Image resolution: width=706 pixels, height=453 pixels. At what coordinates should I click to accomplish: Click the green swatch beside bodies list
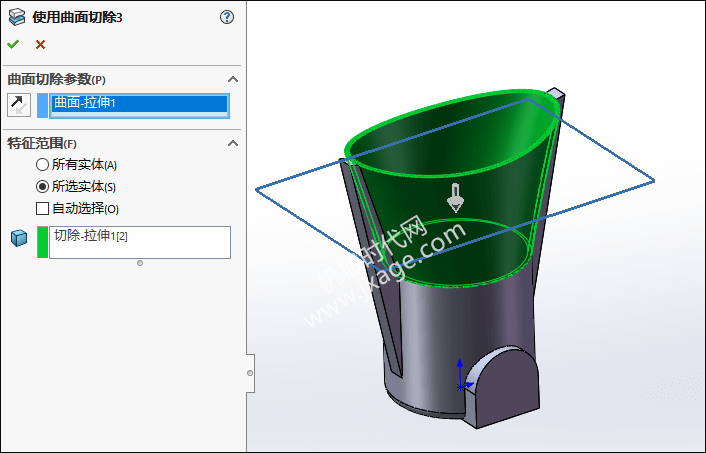click(x=42, y=242)
